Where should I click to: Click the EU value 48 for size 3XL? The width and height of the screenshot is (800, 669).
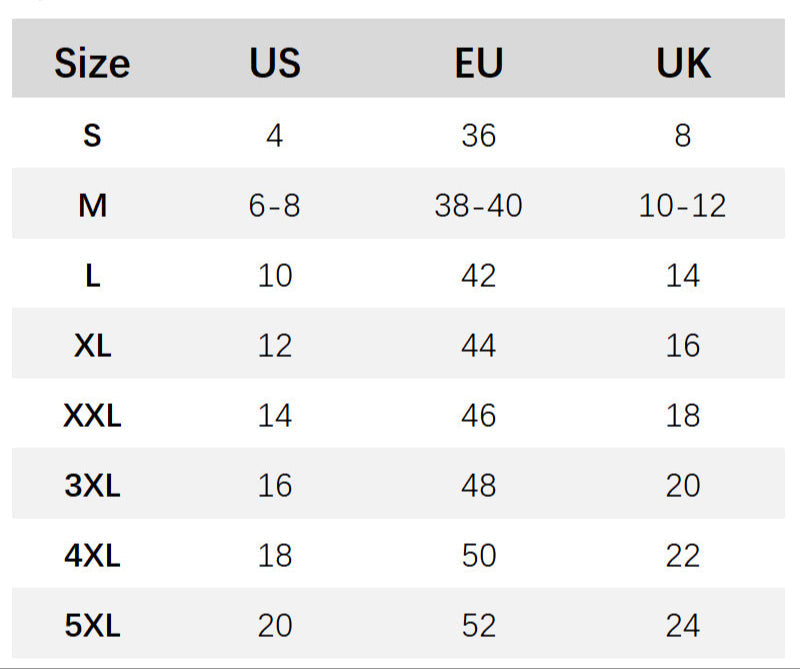478,486
